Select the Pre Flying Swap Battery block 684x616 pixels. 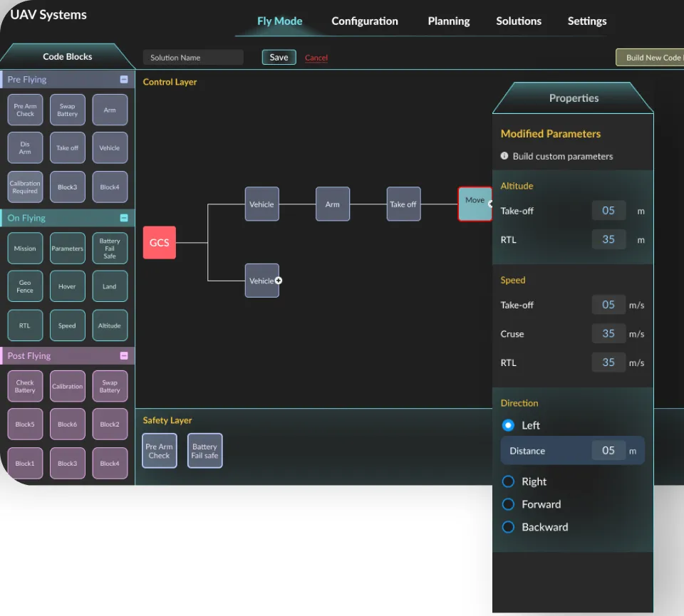[67, 110]
